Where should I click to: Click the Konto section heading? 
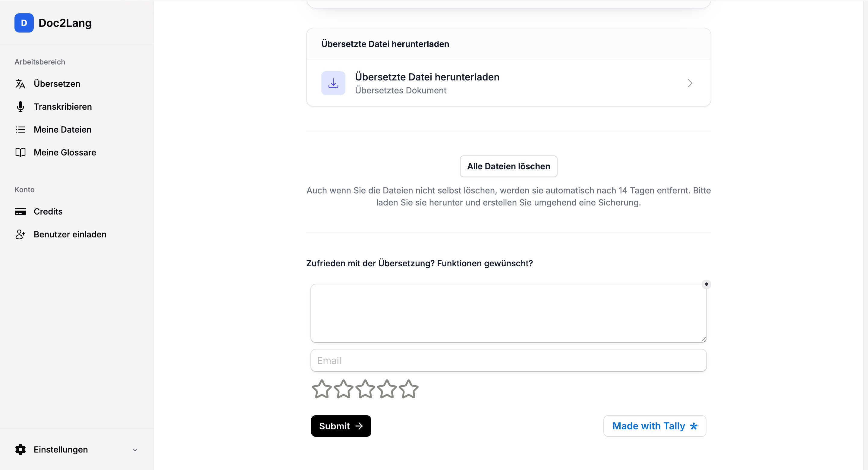(24, 190)
